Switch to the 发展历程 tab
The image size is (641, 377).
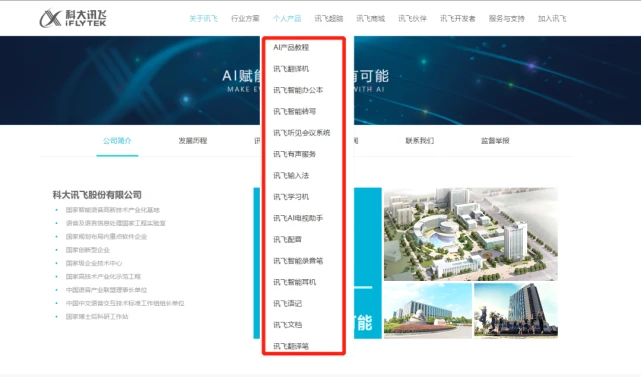point(193,141)
